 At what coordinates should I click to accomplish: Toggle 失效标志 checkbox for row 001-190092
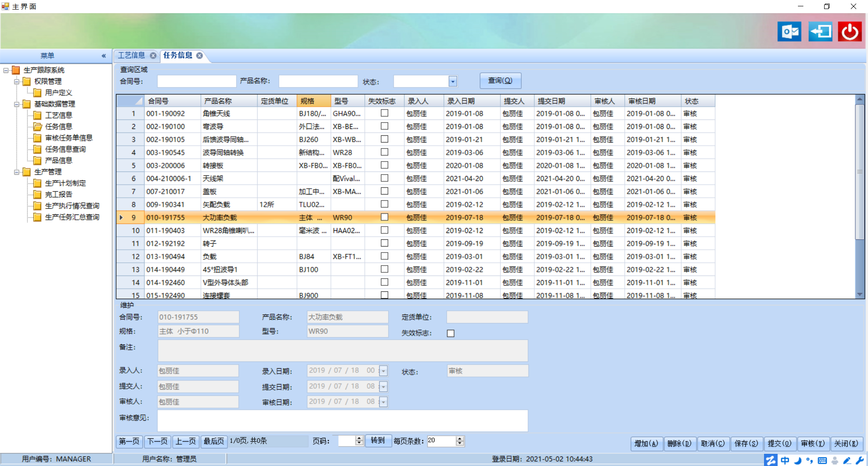(385, 113)
